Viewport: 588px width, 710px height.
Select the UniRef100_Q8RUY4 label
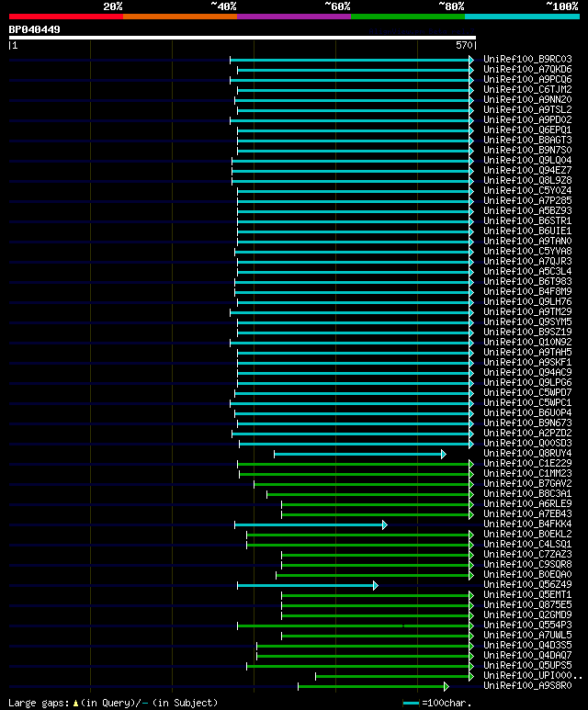(x=527, y=453)
